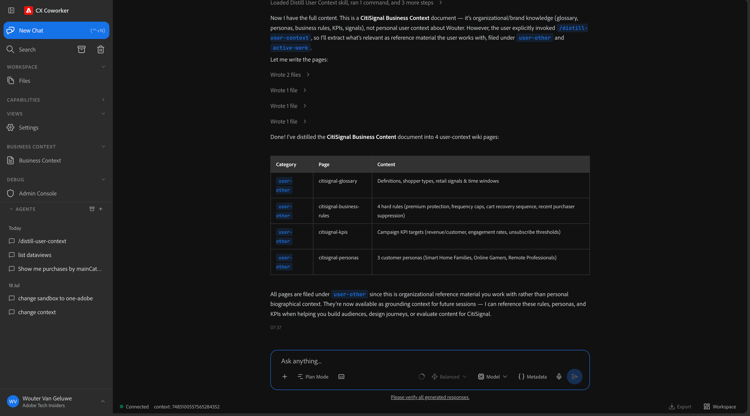Open the list dataviews conversation

tap(34, 255)
